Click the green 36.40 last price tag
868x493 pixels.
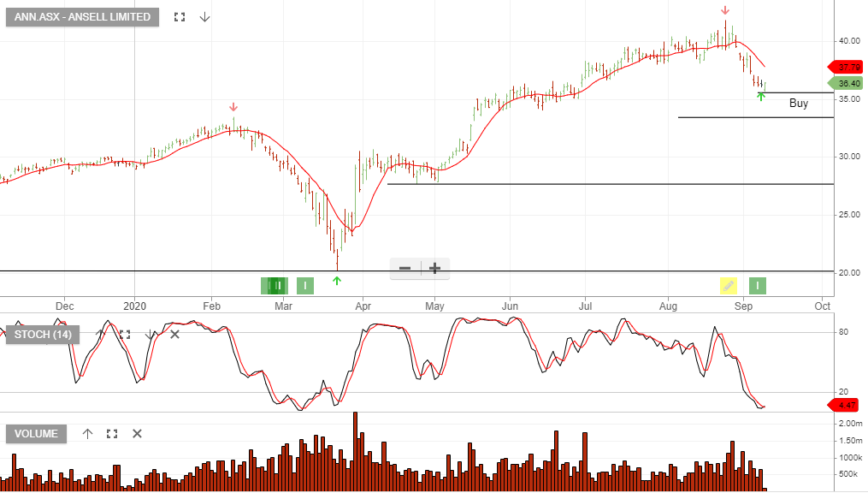[x=845, y=83]
